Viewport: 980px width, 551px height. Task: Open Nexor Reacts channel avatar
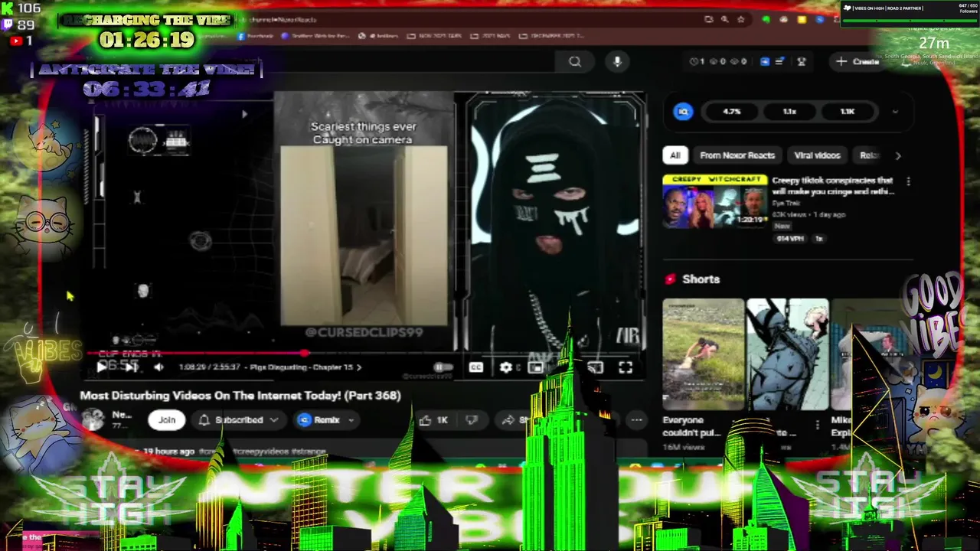pos(93,419)
